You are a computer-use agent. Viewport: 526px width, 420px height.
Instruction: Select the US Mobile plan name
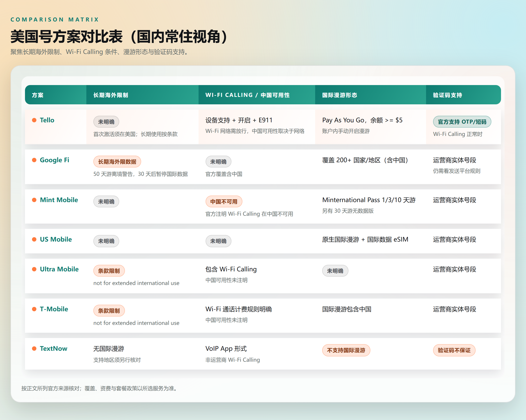click(x=56, y=239)
